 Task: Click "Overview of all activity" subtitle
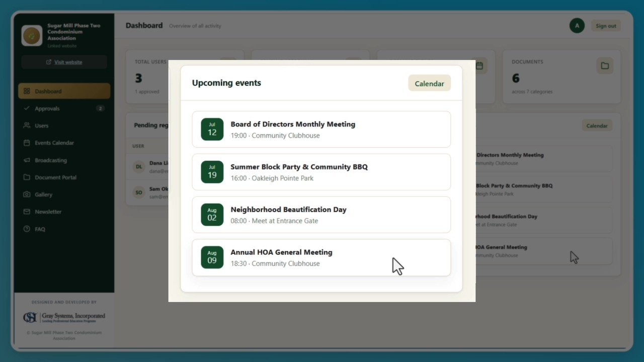coord(195,26)
